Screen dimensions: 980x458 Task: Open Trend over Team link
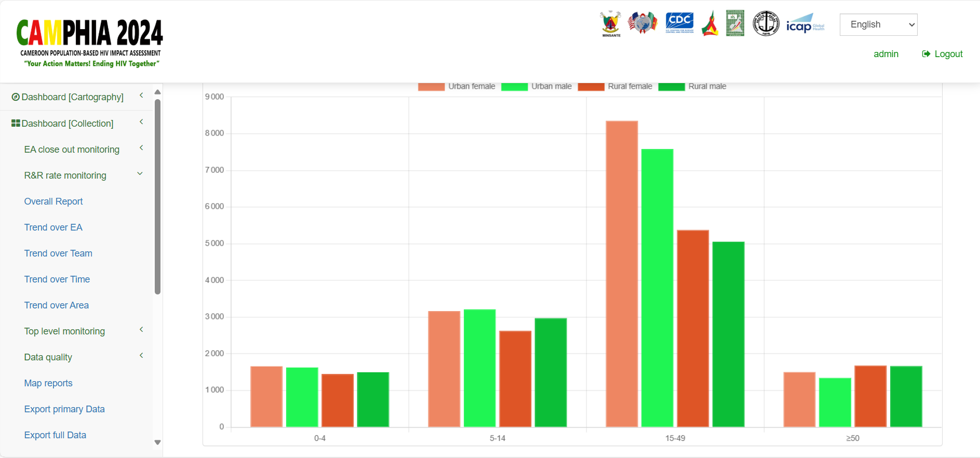(58, 253)
